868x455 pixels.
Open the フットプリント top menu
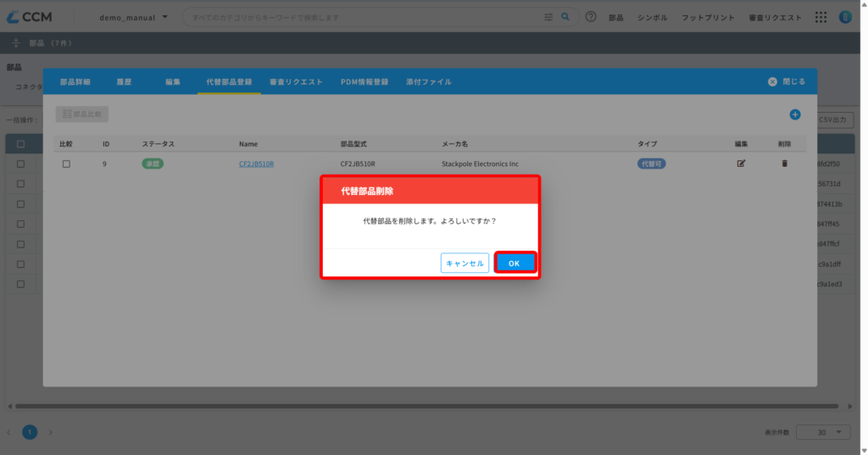coord(708,18)
